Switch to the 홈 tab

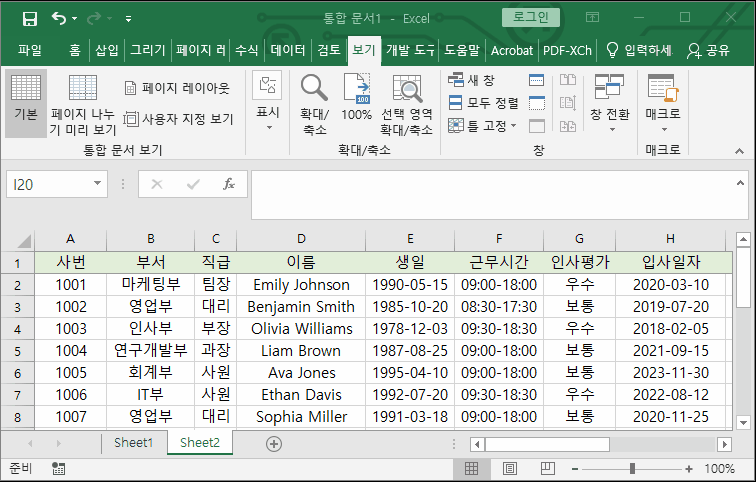[75, 50]
